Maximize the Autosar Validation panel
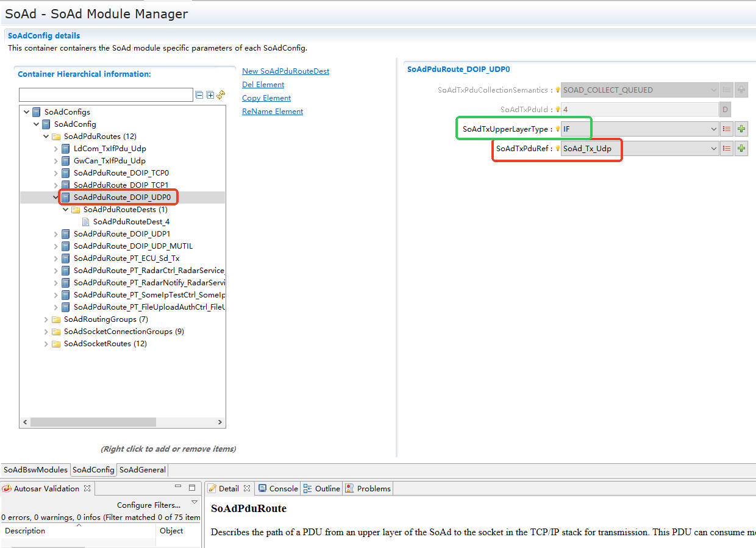 click(192, 488)
